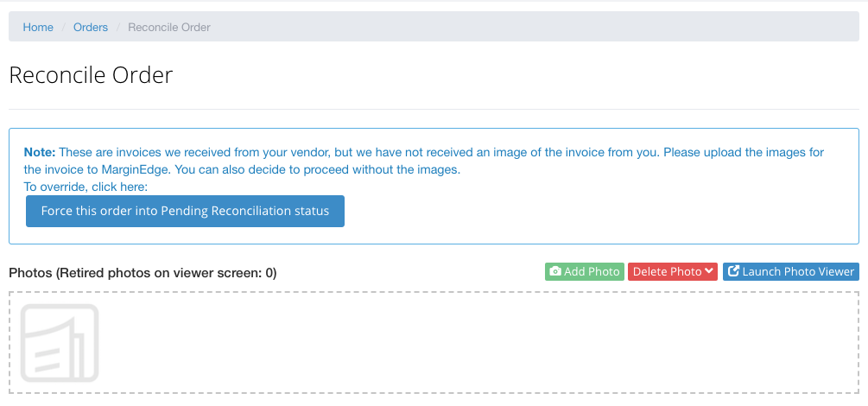Click the Photos retired count label
Image resolution: width=868 pixels, height=406 pixels.
tap(143, 273)
